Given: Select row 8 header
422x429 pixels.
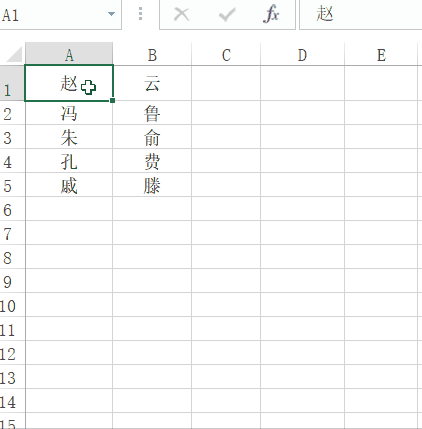Looking at the screenshot, I should click(12, 257).
